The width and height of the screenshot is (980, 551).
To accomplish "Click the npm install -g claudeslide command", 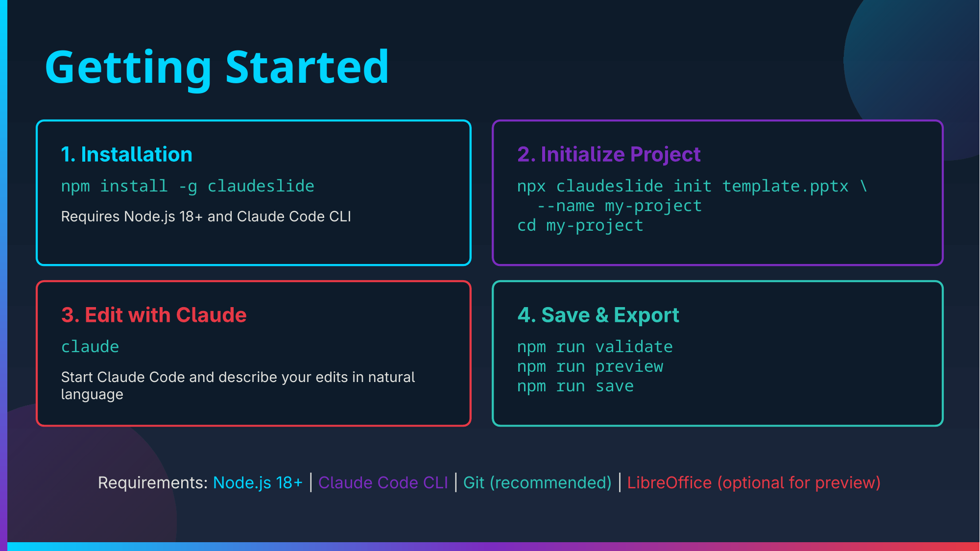I will point(188,186).
